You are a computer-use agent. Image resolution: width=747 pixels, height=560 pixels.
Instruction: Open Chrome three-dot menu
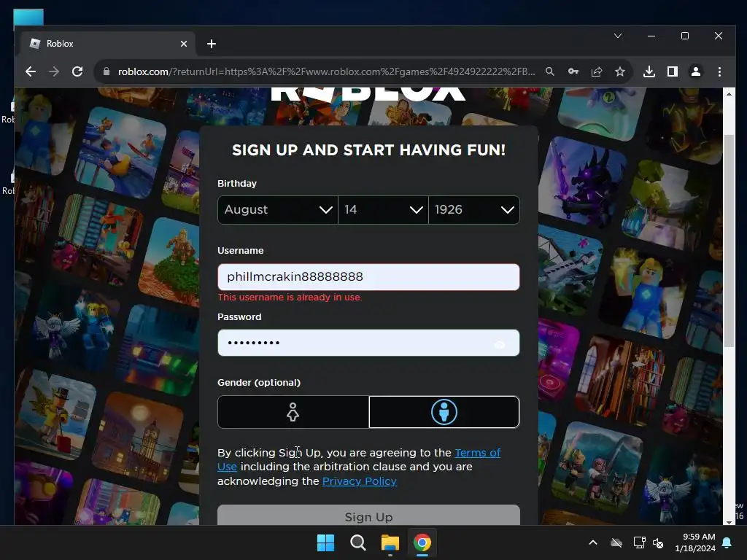point(719,71)
